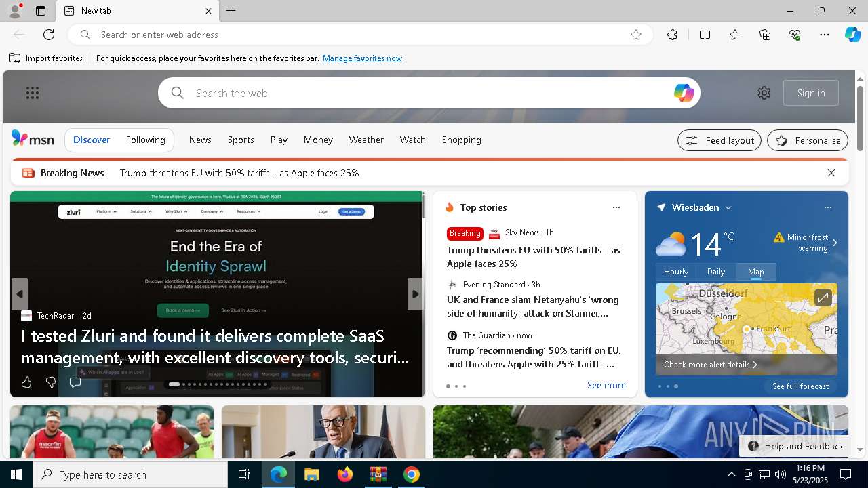Click the Search the web box

(x=429, y=93)
